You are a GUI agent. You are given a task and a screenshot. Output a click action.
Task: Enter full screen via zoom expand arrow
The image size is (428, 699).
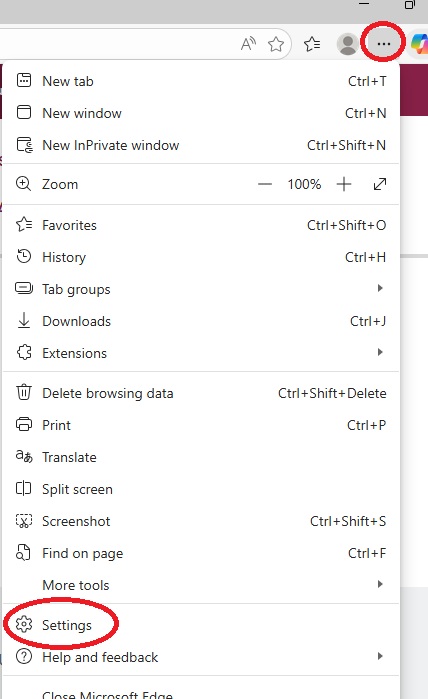(380, 184)
